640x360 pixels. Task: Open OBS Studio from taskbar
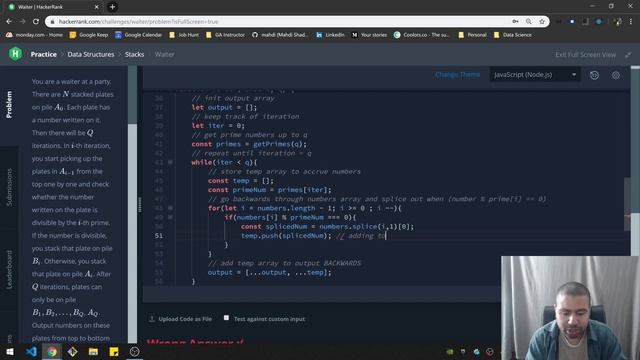[134, 351]
